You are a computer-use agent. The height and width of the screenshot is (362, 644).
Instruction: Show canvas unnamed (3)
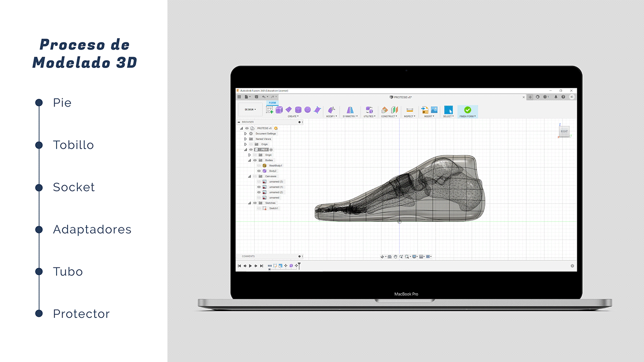259,181
